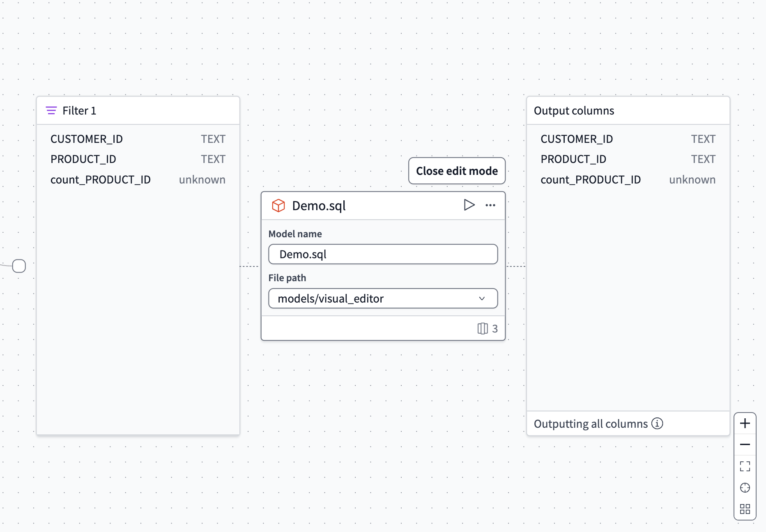
Task: Click the column count icon showing 3
Action: (483, 328)
